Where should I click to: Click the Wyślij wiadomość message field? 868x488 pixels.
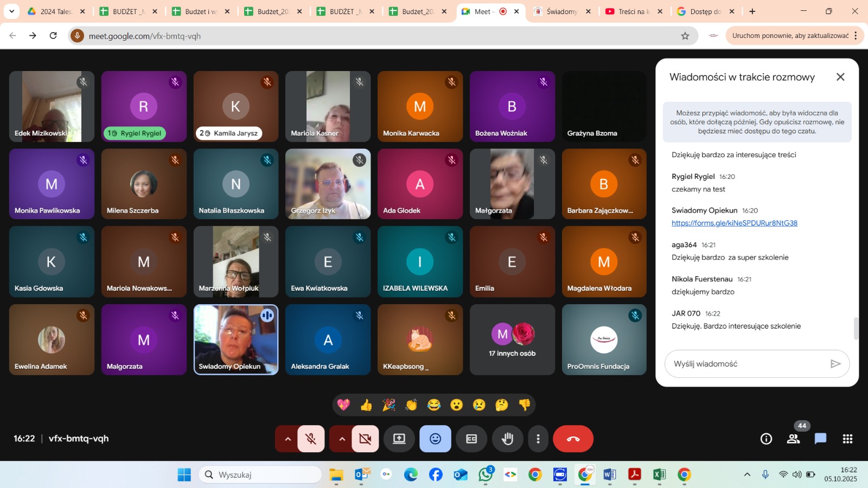[748, 364]
